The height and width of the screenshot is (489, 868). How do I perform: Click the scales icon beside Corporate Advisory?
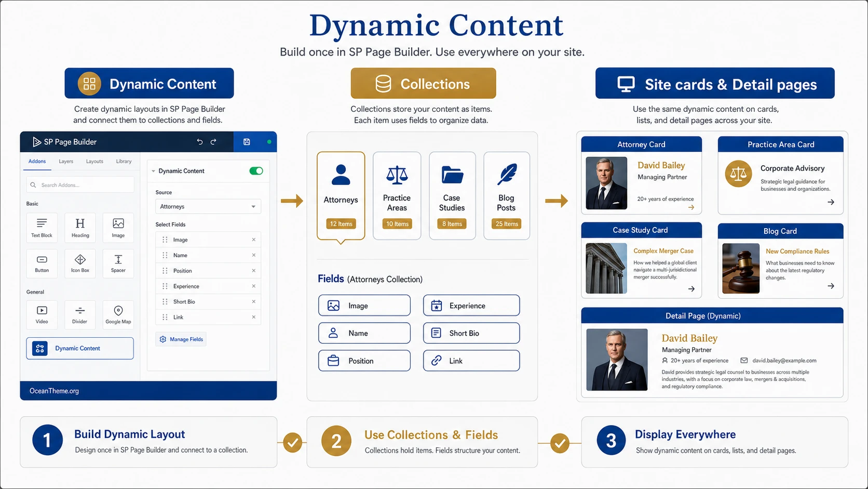(738, 174)
